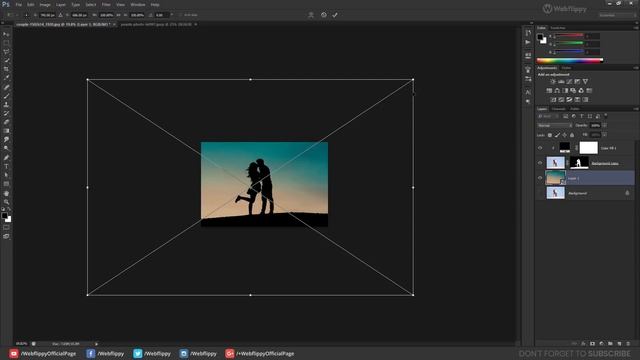Select the Pen tool
The height and width of the screenshot is (360, 640).
point(6,158)
